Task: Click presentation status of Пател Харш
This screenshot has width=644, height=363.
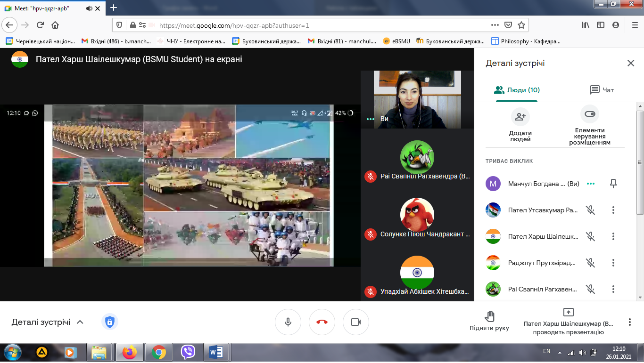Action: [x=568, y=321]
